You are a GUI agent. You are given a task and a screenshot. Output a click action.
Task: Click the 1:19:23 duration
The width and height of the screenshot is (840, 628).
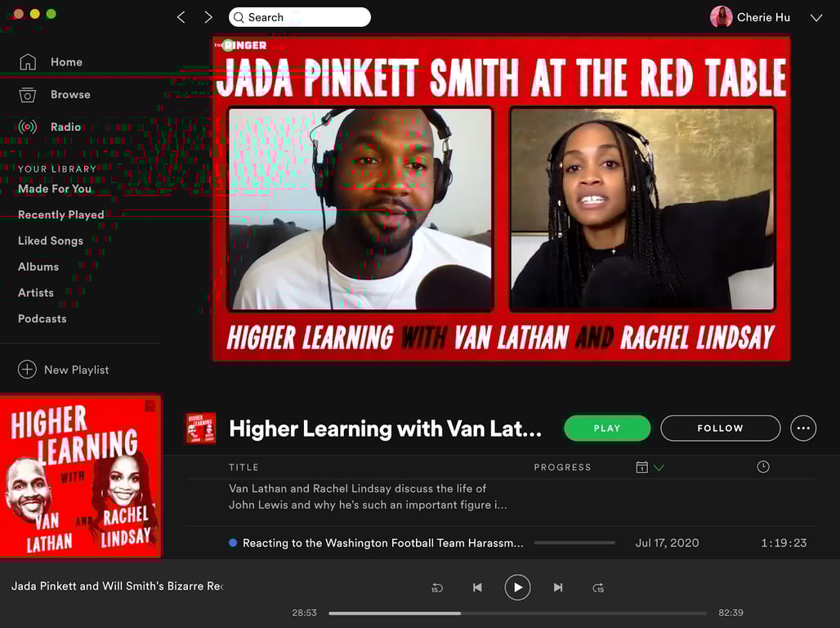784,543
